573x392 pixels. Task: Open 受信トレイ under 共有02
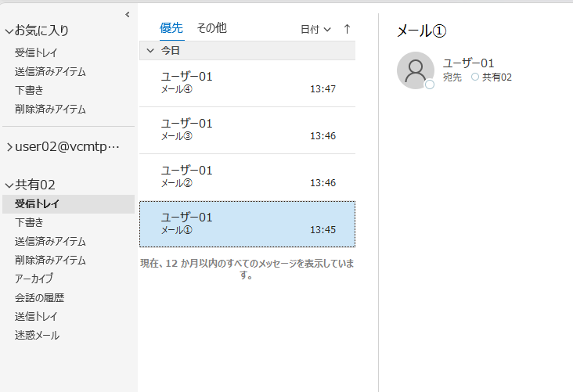pos(68,204)
